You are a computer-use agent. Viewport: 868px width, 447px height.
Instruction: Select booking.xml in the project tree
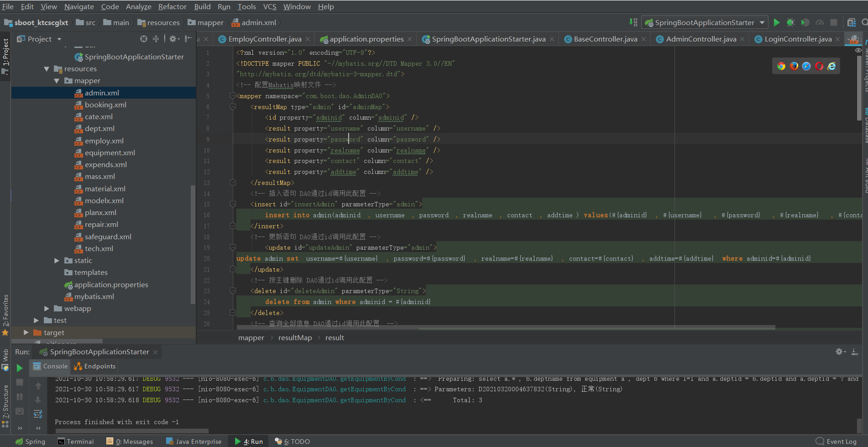[x=105, y=105]
